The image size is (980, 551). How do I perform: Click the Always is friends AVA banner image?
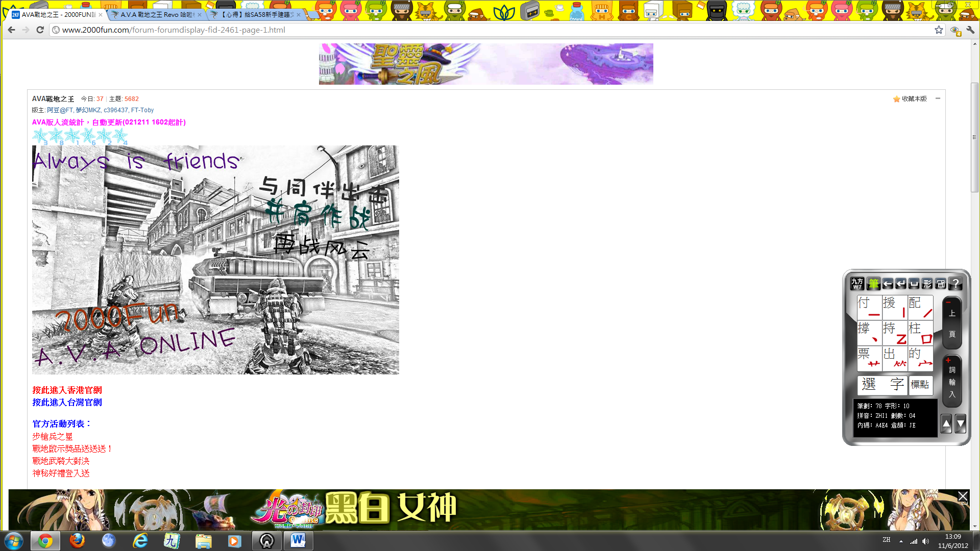coord(215,260)
